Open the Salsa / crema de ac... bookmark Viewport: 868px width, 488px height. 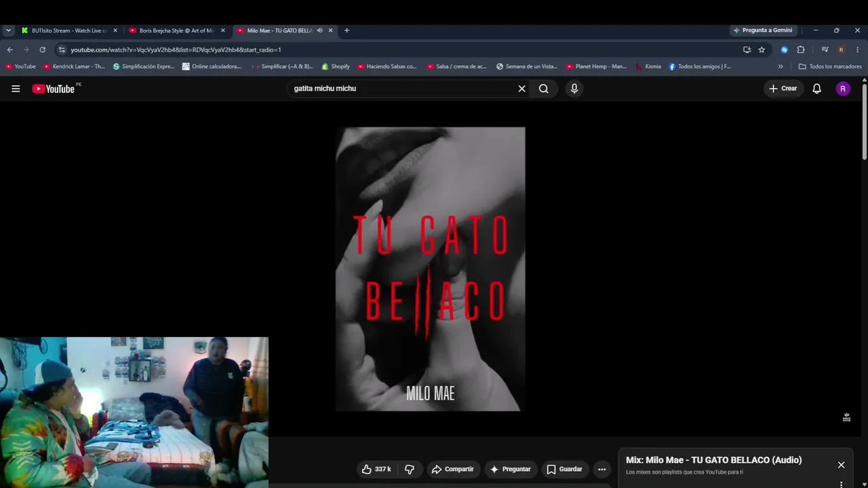(x=457, y=66)
